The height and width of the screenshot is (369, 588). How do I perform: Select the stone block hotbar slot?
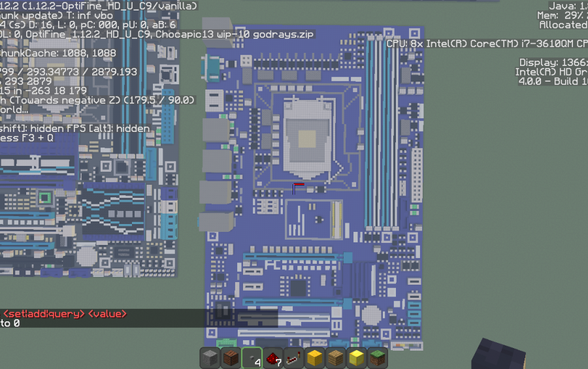pyautogui.click(x=210, y=358)
